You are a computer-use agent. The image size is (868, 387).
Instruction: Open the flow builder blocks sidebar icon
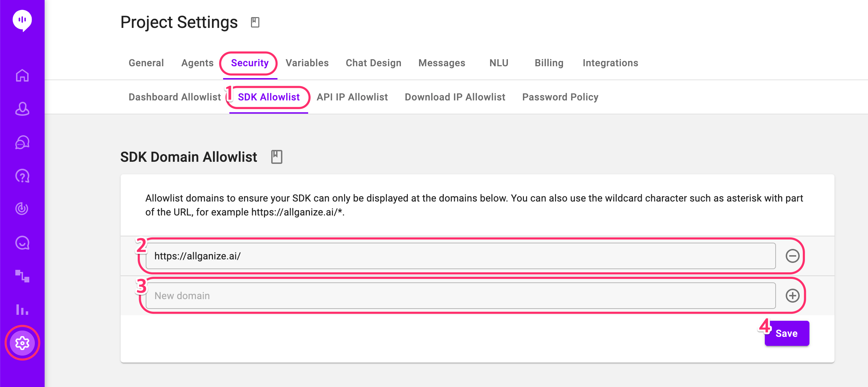22,276
